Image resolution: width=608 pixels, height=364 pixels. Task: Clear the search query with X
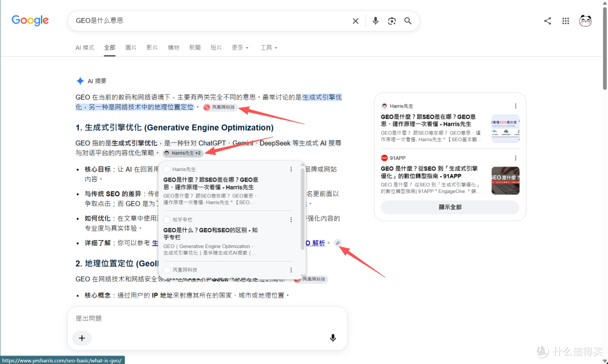(x=355, y=21)
